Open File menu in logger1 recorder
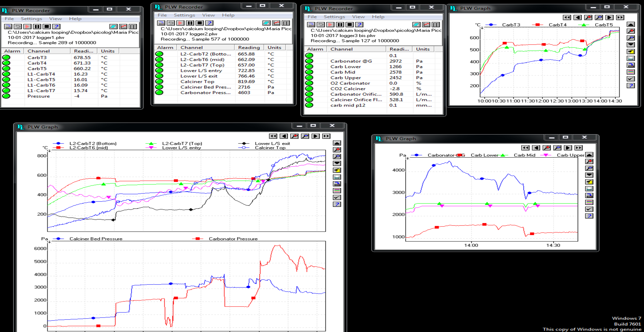Viewport: 644px width, 332px height. click(x=9, y=19)
